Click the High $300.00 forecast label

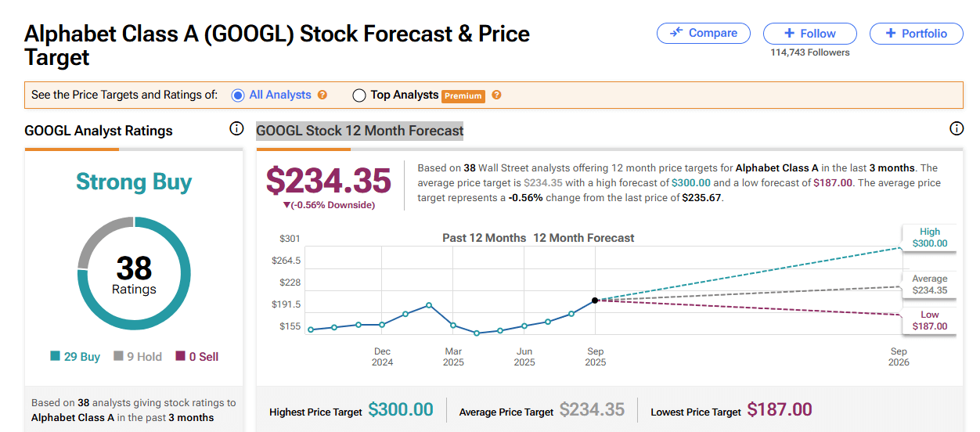coord(929,238)
